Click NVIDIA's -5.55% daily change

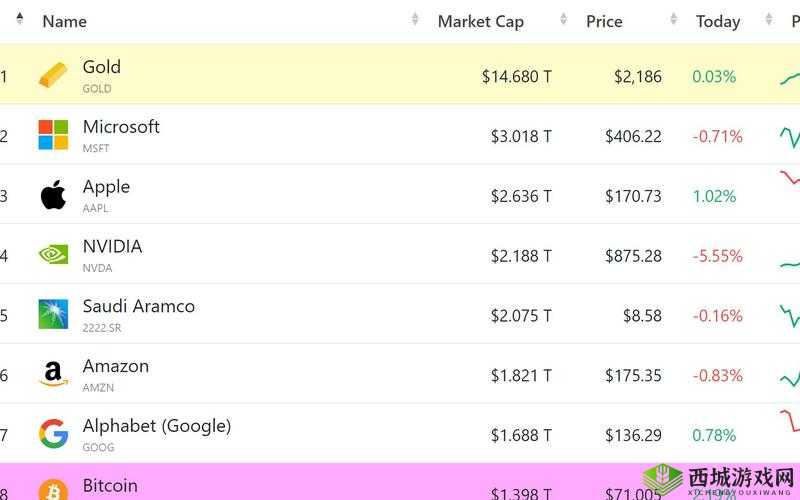(717, 256)
